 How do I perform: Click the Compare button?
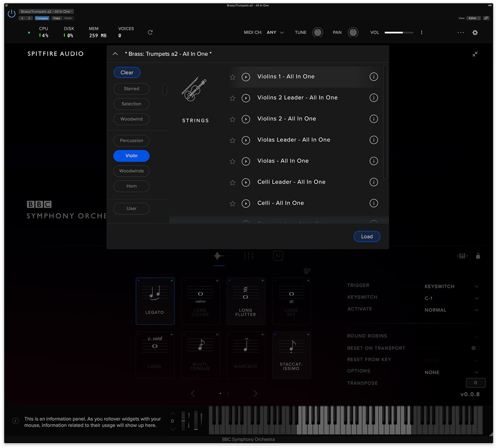pyautogui.click(x=42, y=18)
